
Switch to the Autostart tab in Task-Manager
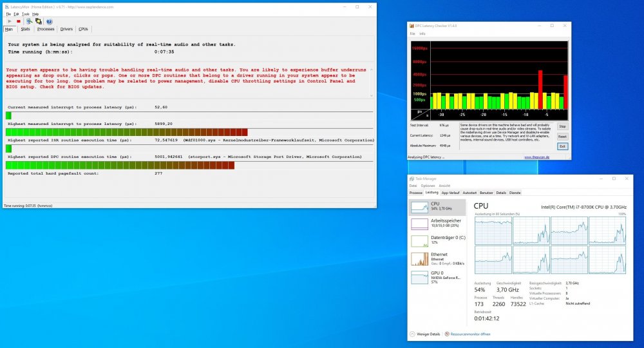[x=469, y=193]
